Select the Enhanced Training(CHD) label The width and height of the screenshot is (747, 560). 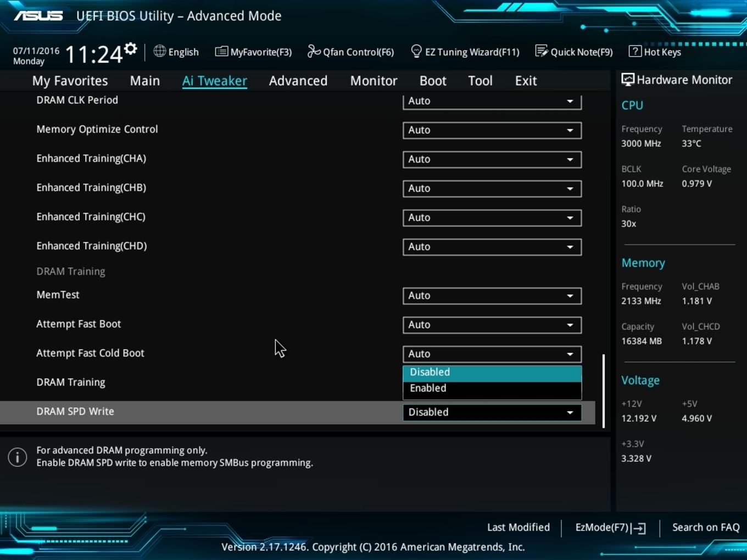coord(92,246)
